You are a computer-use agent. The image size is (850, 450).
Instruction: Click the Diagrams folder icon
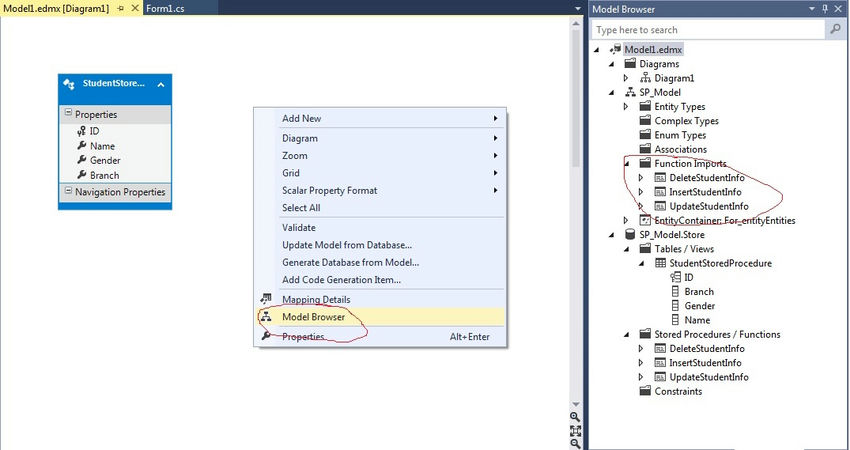[x=630, y=63]
